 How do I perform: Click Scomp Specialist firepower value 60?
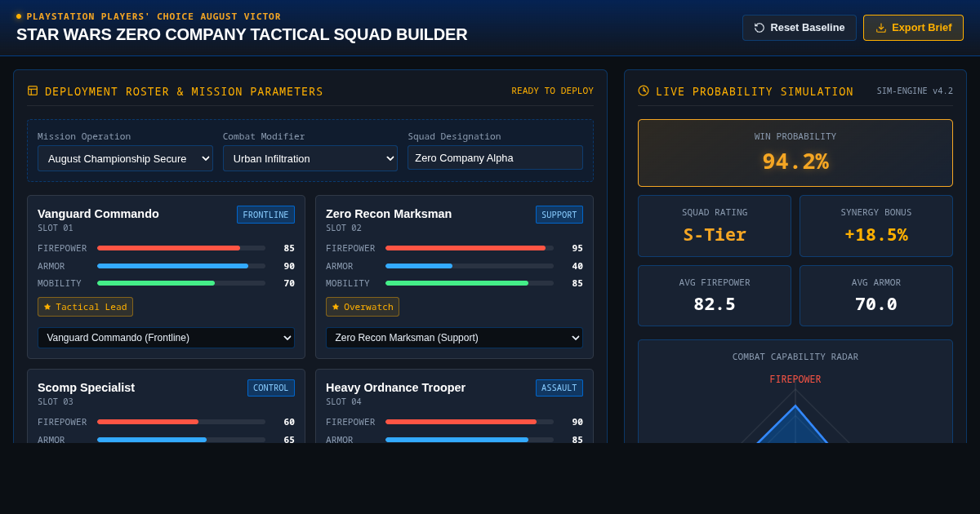(x=289, y=422)
